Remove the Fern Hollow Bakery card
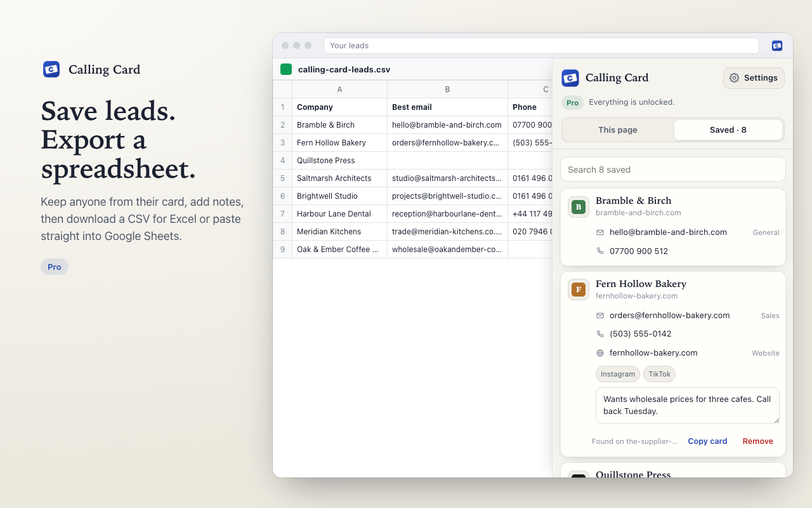Viewport: 812px width, 508px height. (758, 441)
